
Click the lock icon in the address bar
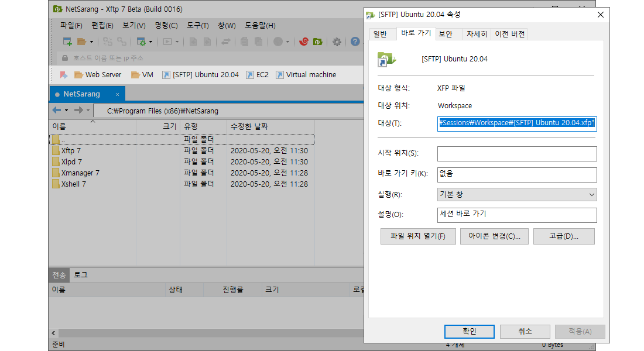[65, 58]
